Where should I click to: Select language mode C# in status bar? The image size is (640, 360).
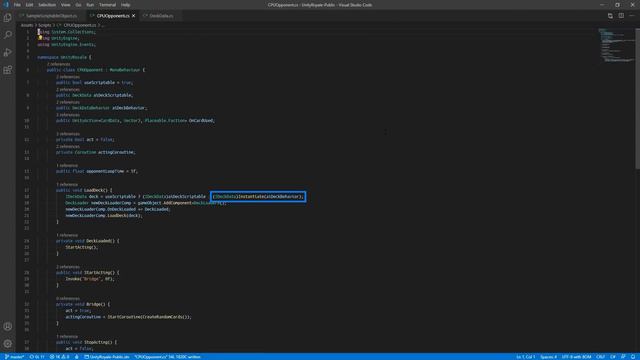tap(613, 357)
